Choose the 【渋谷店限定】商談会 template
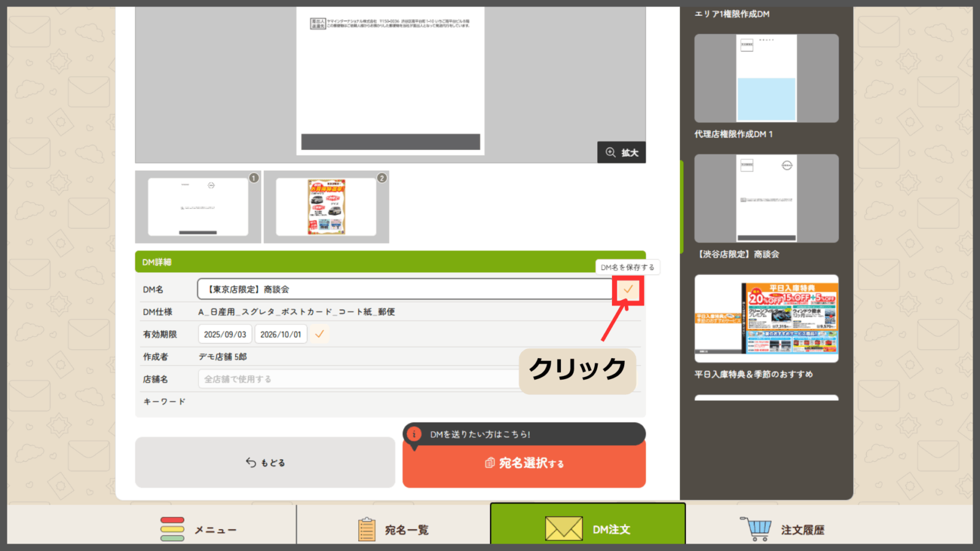Viewport: 980px width, 551px height. point(766,198)
